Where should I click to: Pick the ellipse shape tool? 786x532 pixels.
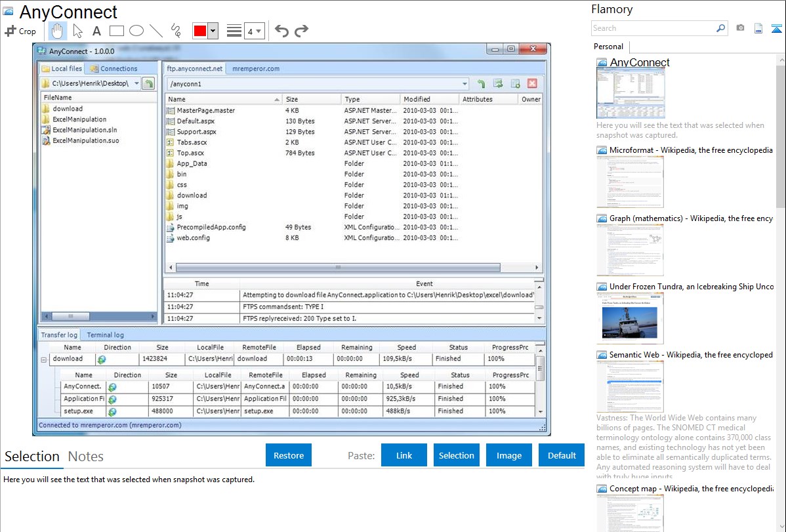tap(136, 31)
